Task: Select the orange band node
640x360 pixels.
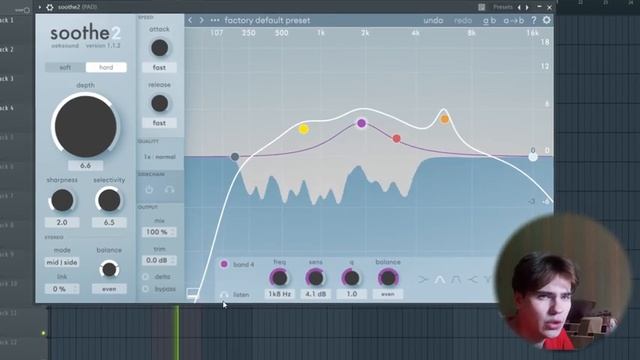Action: [x=444, y=119]
